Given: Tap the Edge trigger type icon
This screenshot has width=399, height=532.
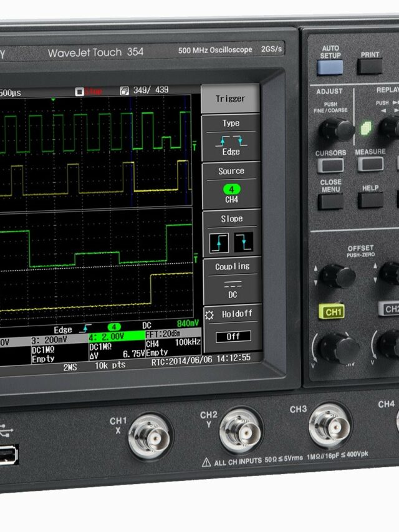Looking at the screenshot, I should 231,140.
